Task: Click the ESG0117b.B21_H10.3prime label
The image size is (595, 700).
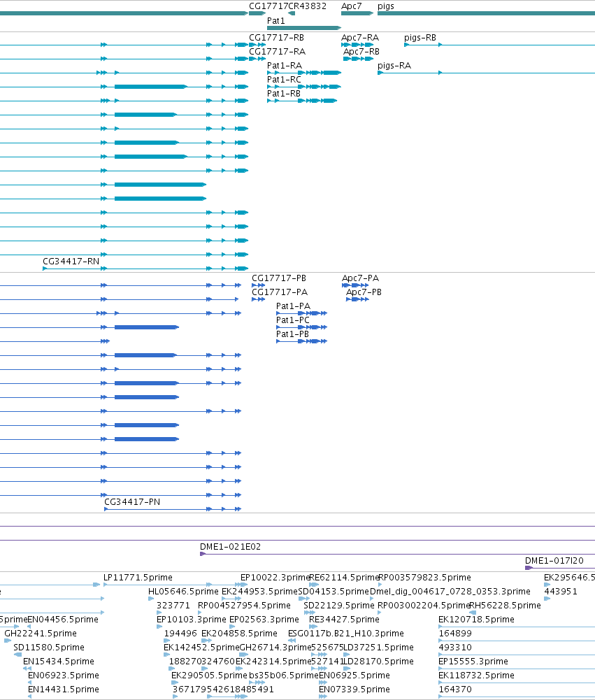Action: (x=346, y=634)
